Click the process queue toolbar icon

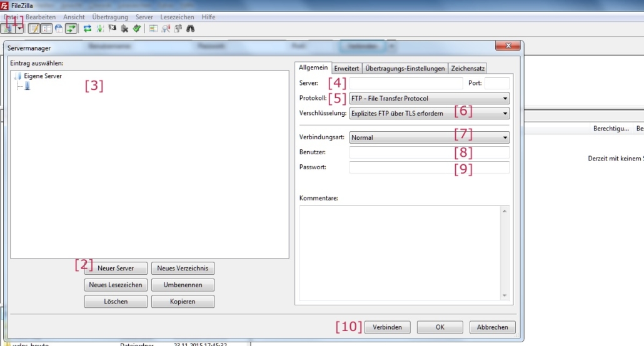click(x=100, y=29)
